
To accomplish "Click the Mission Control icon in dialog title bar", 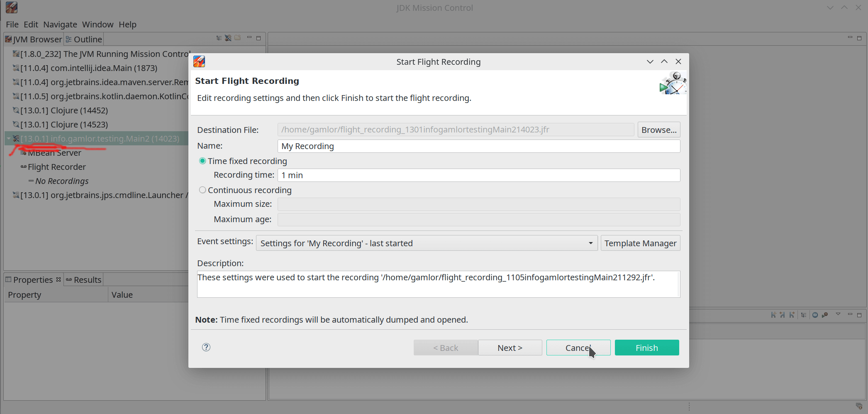I will [199, 61].
